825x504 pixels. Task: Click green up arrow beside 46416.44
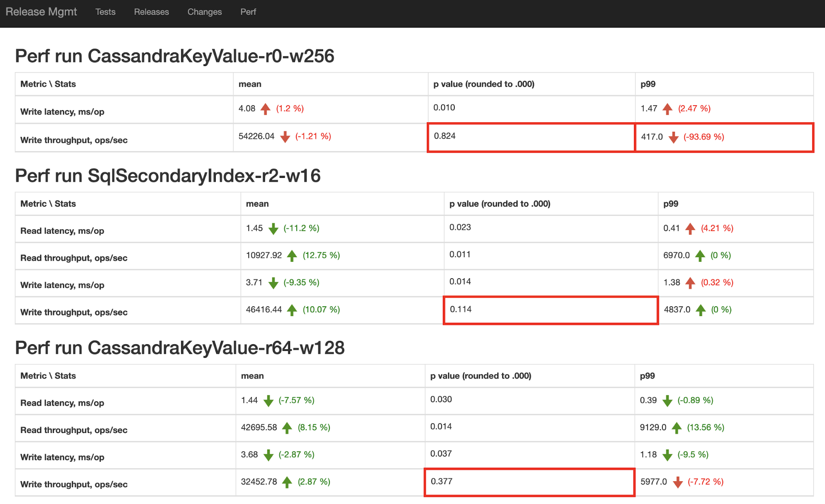click(292, 310)
